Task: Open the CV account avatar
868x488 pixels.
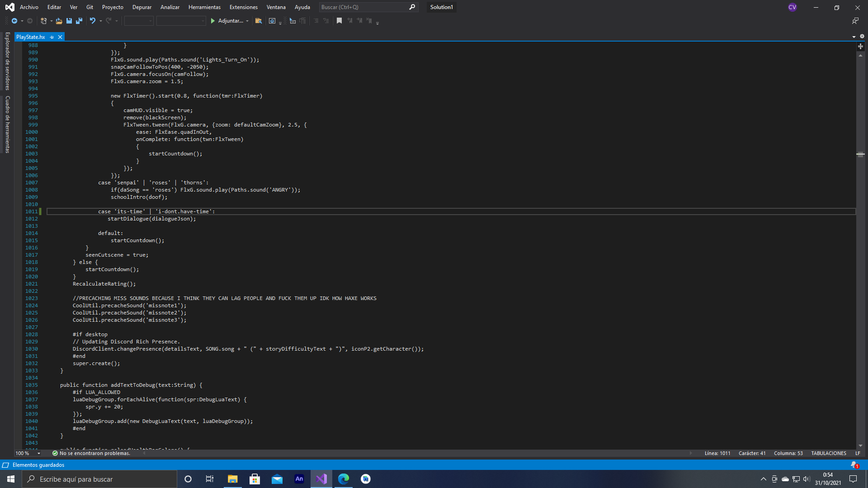Action: [x=792, y=7]
